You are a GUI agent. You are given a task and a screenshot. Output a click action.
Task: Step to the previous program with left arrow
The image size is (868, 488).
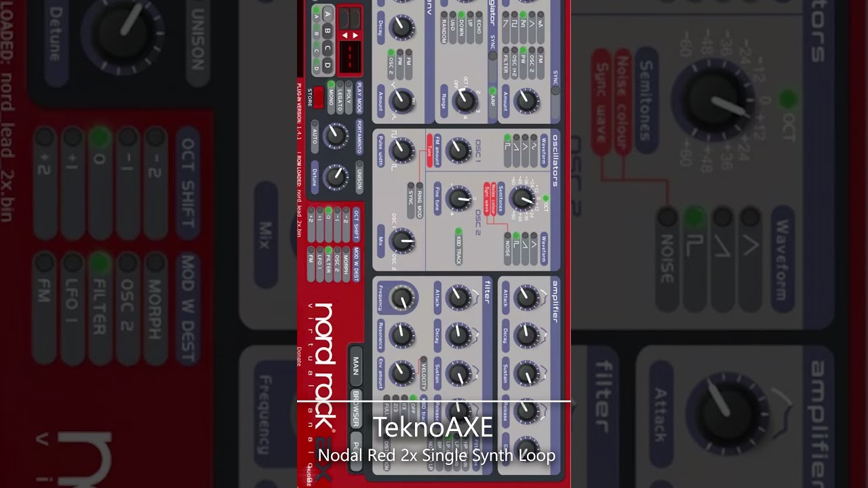point(344,35)
